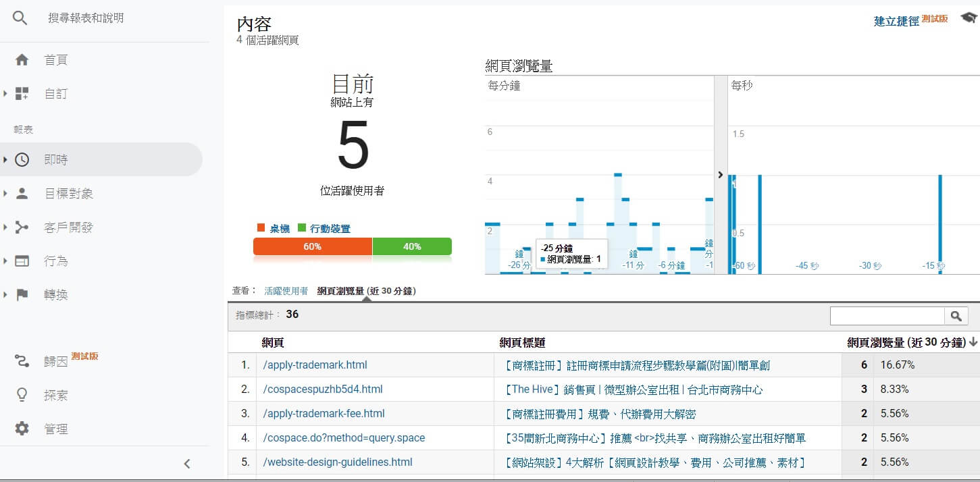Open the 轉換 flag icon
The width and height of the screenshot is (980, 482).
point(22,295)
